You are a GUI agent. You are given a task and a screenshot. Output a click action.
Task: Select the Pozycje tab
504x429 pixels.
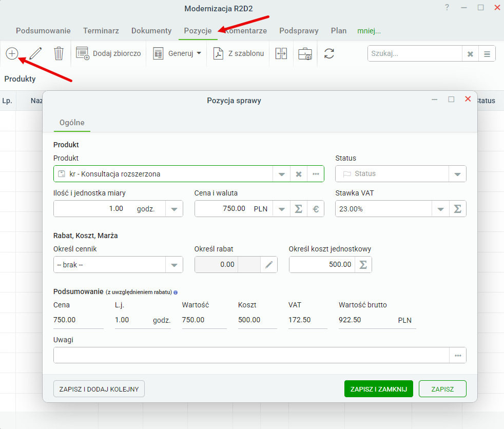pyautogui.click(x=198, y=30)
